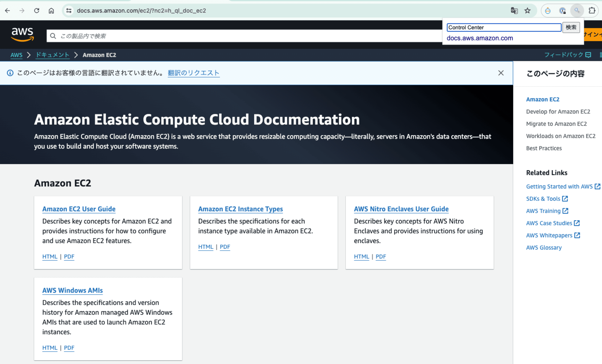
Task: Open the extensions puzzle icon
Action: [592, 11]
